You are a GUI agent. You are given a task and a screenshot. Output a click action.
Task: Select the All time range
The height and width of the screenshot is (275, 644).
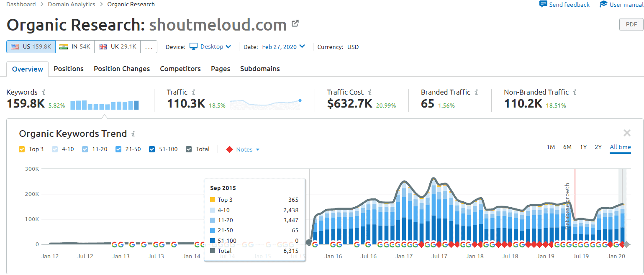620,147
